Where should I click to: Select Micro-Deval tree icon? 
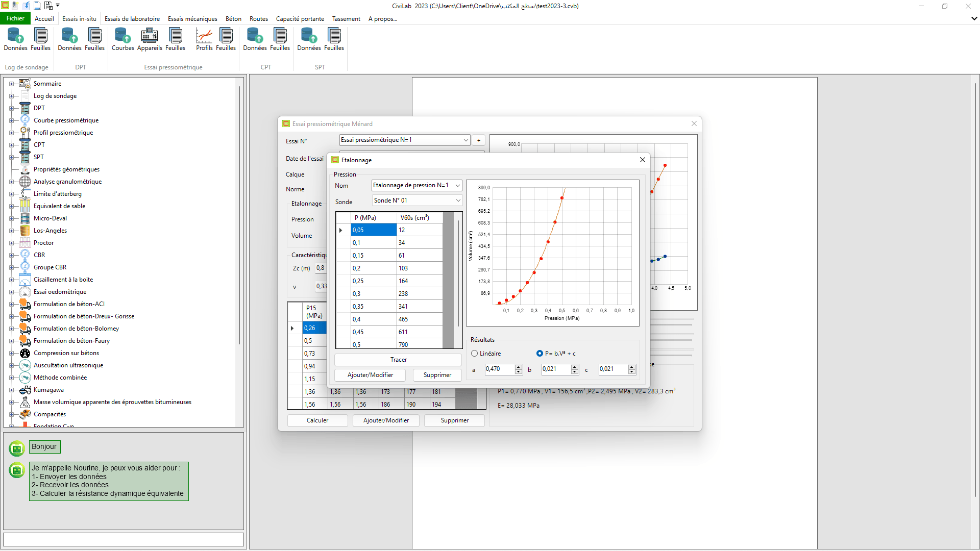(x=25, y=218)
